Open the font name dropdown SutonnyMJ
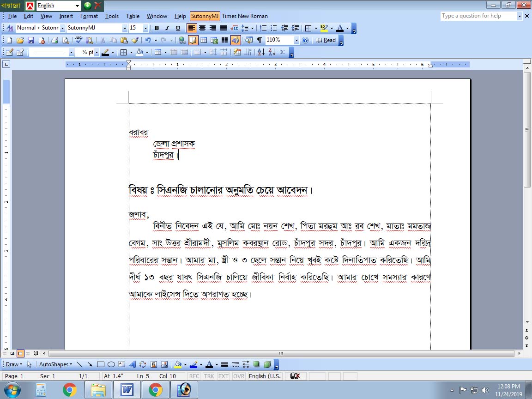 125,28
